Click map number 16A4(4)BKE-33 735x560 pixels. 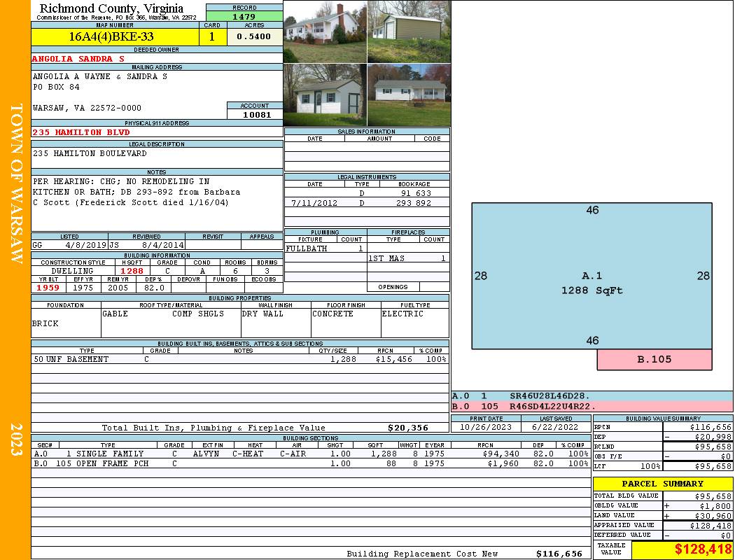[111, 36]
